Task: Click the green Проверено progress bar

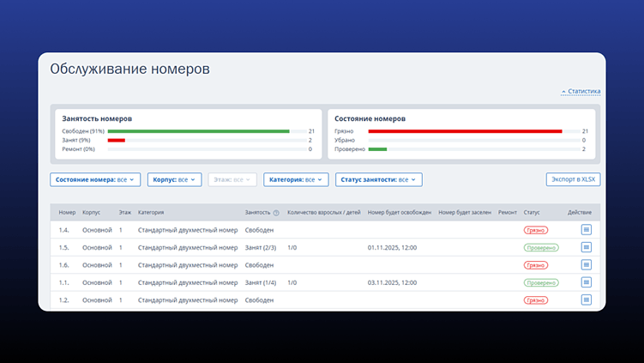Action: click(377, 149)
